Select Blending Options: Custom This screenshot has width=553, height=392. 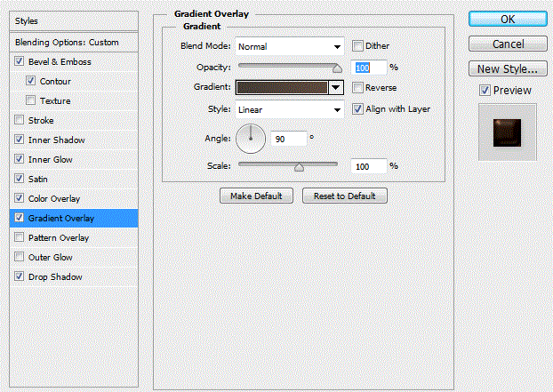[67, 42]
